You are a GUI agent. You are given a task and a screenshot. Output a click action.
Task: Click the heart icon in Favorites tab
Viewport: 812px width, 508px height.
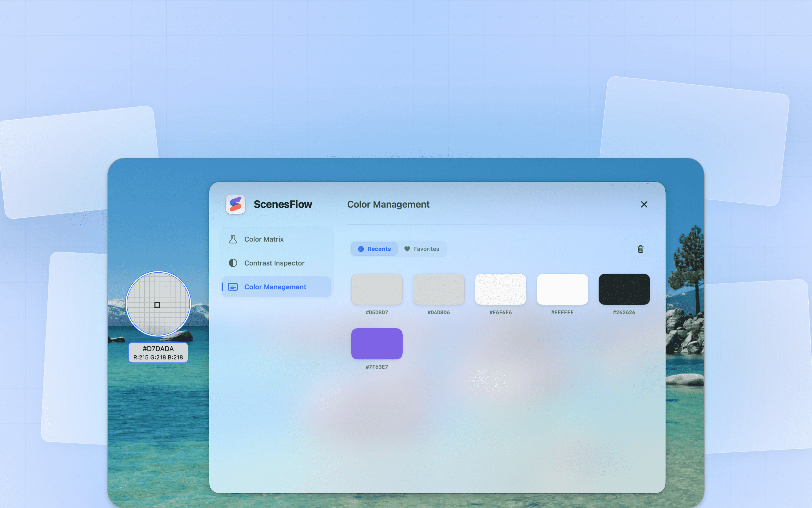coord(407,249)
